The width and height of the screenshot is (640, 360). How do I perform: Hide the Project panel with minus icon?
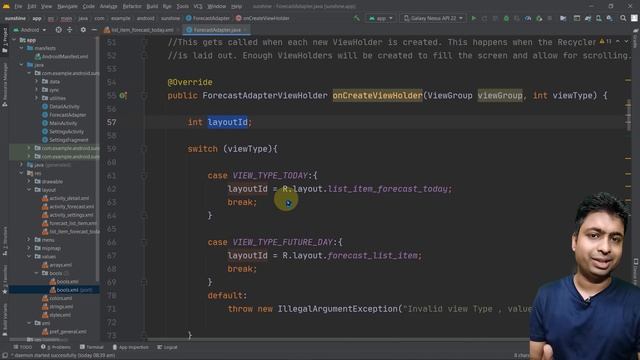(x=94, y=30)
